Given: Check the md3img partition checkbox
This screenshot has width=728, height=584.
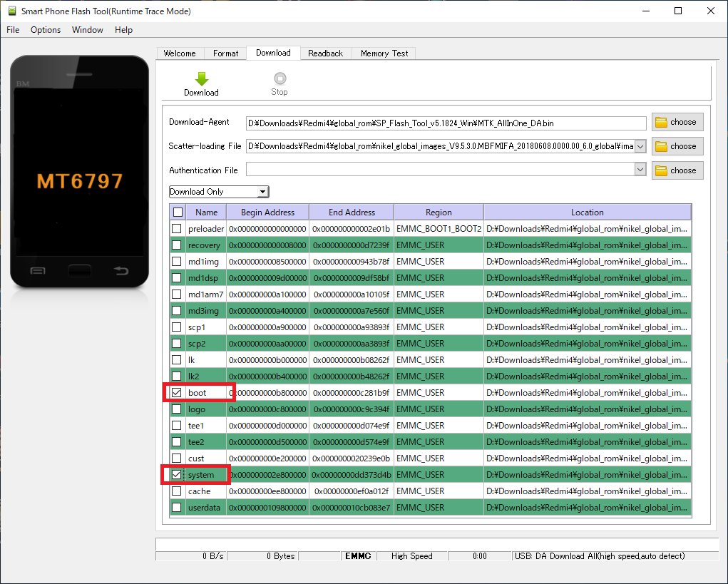Looking at the screenshot, I should (x=176, y=311).
